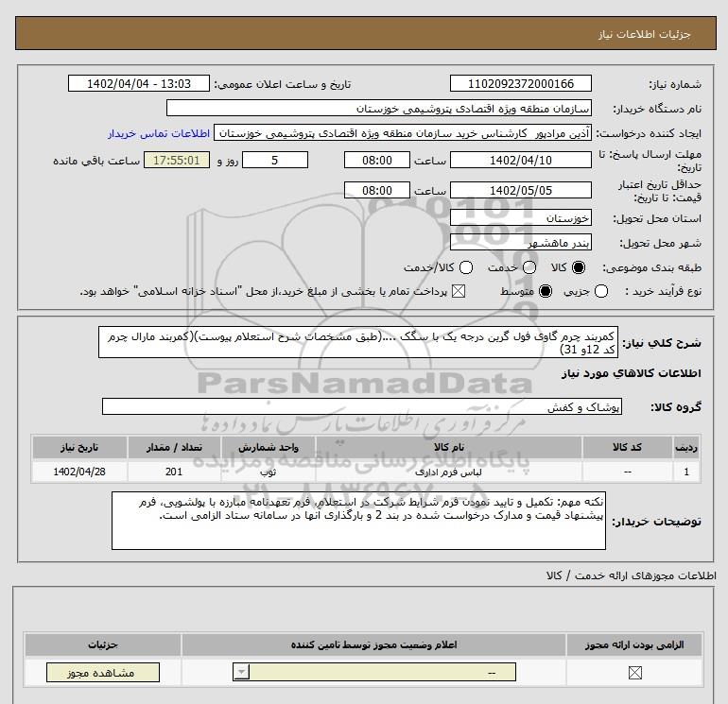Click quantity cell 201

174,472
